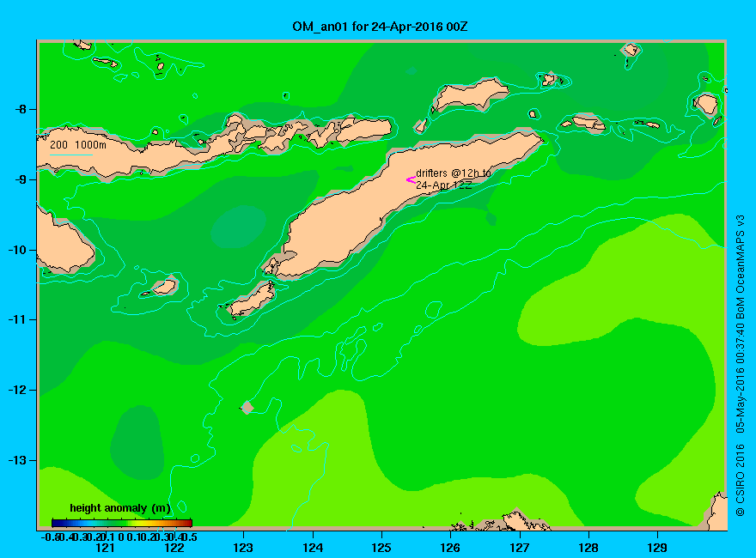Click the small island southwest of Timor near 123E 10.7S

pyautogui.click(x=252, y=300)
